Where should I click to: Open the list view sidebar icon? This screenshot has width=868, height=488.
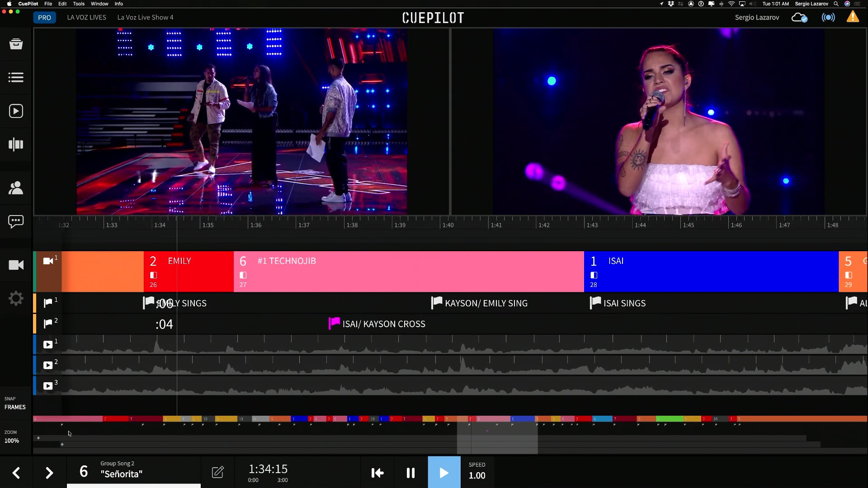(16, 77)
